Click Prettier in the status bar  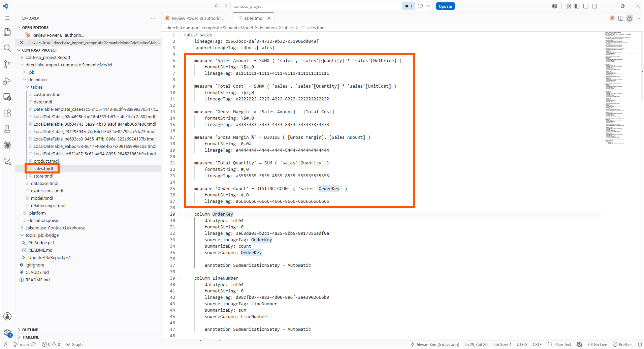click(x=622, y=345)
